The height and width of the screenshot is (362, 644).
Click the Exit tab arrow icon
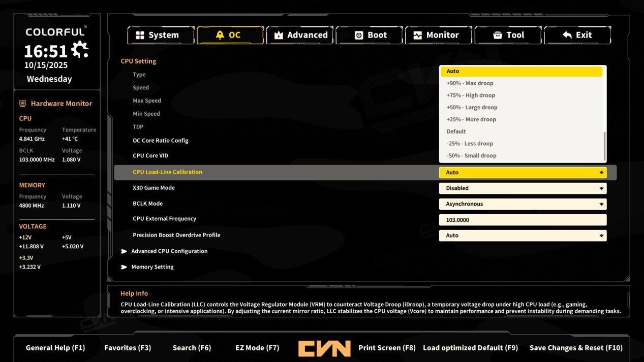click(567, 35)
